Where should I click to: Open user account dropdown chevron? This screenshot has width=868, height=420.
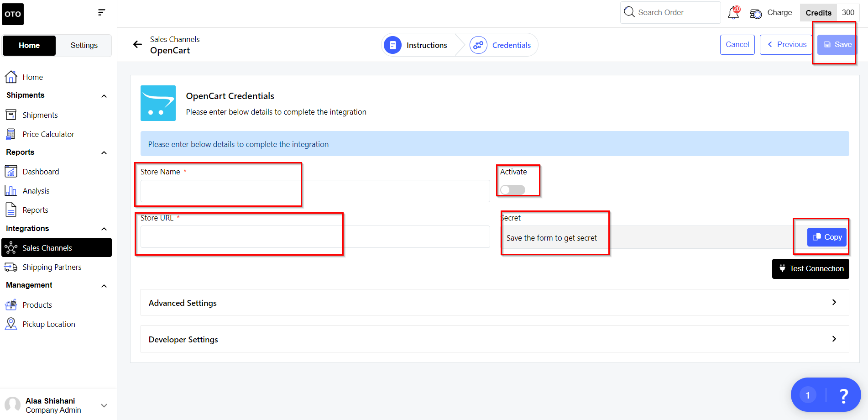(x=104, y=405)
